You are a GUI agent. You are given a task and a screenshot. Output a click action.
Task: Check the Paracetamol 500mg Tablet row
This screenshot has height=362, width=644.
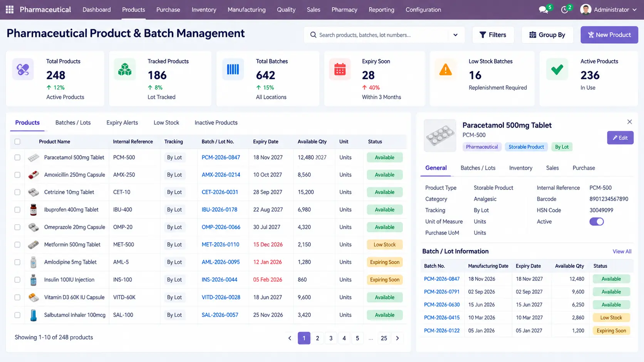click(x=17, y=157)
